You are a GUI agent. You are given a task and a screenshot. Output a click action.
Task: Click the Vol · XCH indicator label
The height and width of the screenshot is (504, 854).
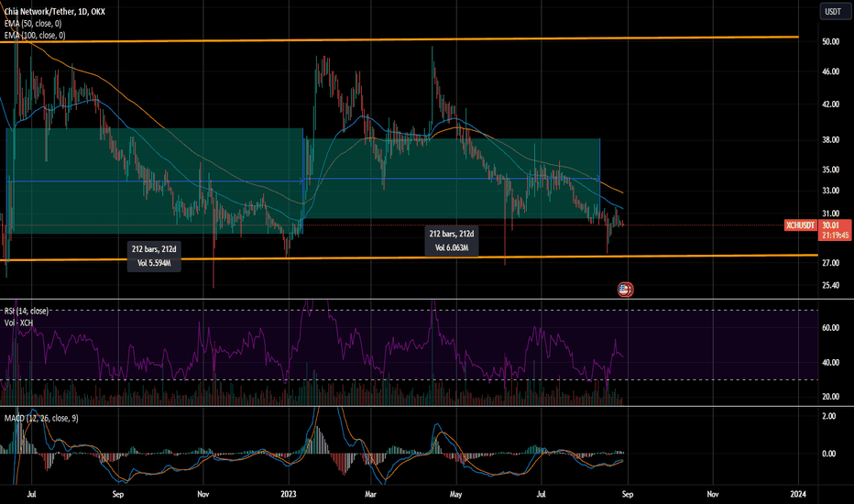[x=18, y=323]
